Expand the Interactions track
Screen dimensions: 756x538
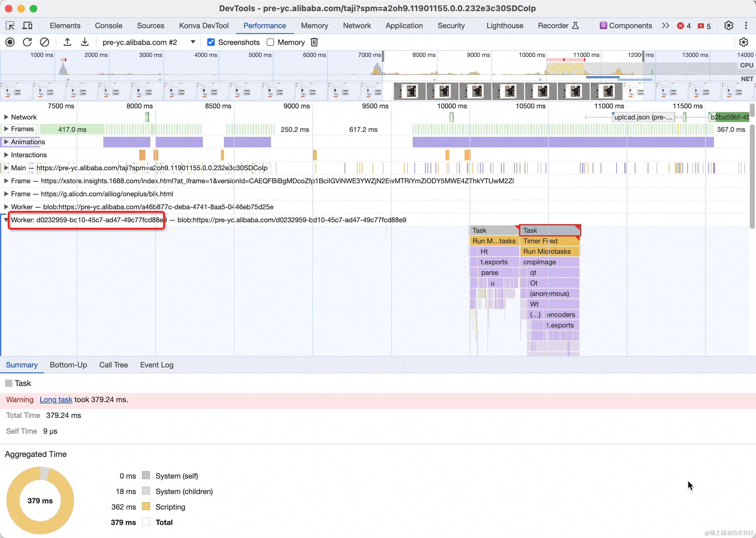(6, 155)
